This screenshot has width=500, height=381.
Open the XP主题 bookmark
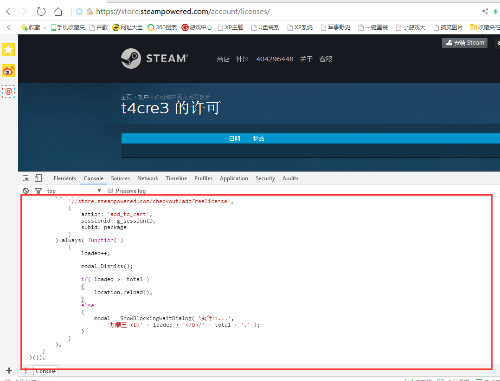230,27
